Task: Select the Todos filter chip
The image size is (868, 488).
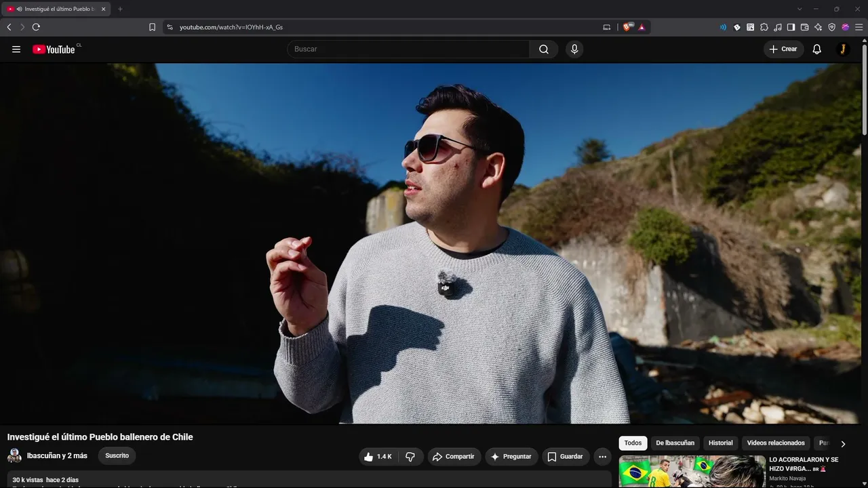Action: pos(633,443)
